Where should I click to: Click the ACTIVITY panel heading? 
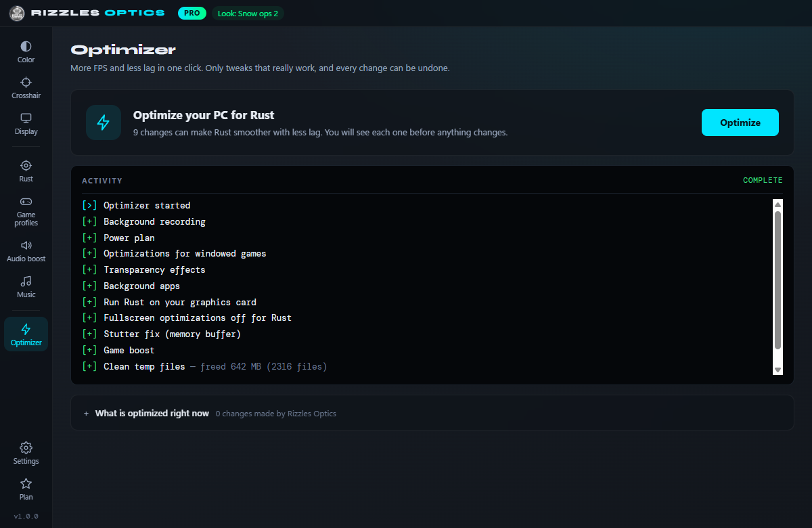102,181
